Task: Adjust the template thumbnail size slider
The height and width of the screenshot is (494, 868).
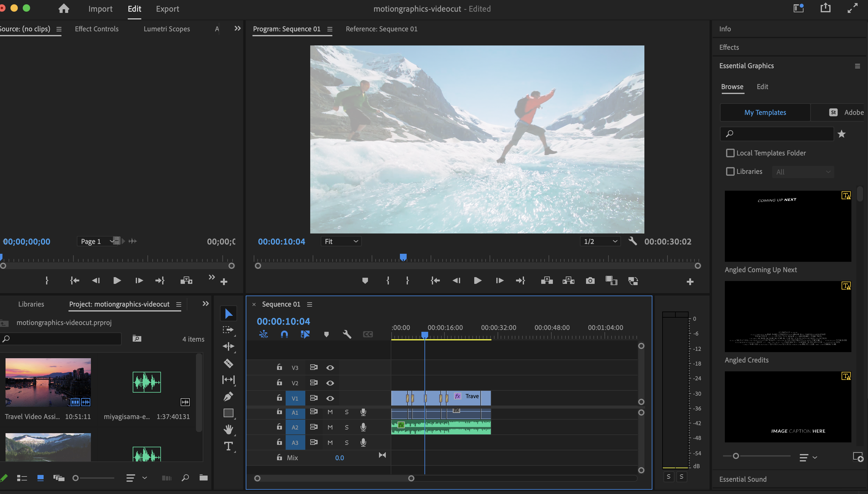Action: pyautogui.click(x=735, y=456)
